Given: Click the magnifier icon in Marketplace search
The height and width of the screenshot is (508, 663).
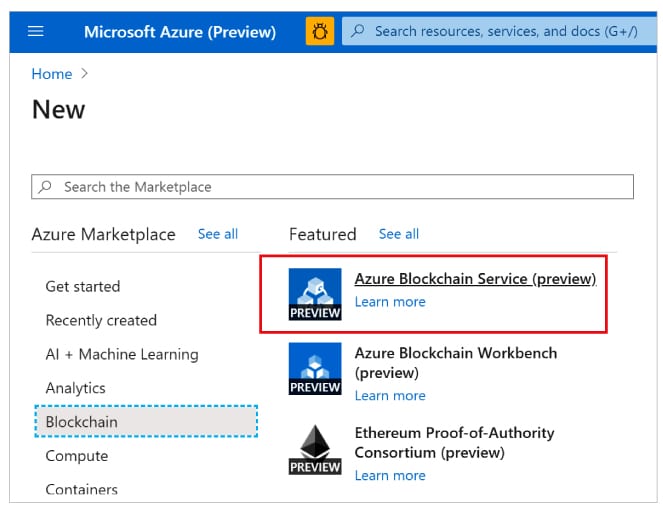Looking at the screenshot, I should coord(46,187).
